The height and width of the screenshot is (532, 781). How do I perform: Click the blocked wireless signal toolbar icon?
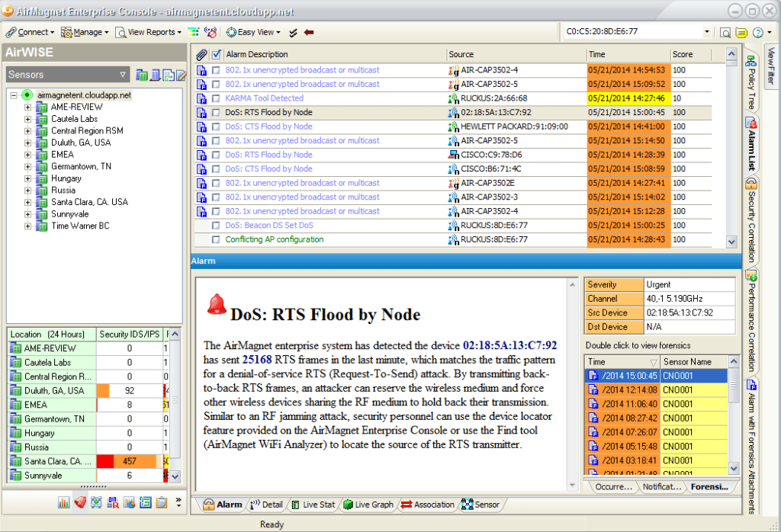(211, 32)
